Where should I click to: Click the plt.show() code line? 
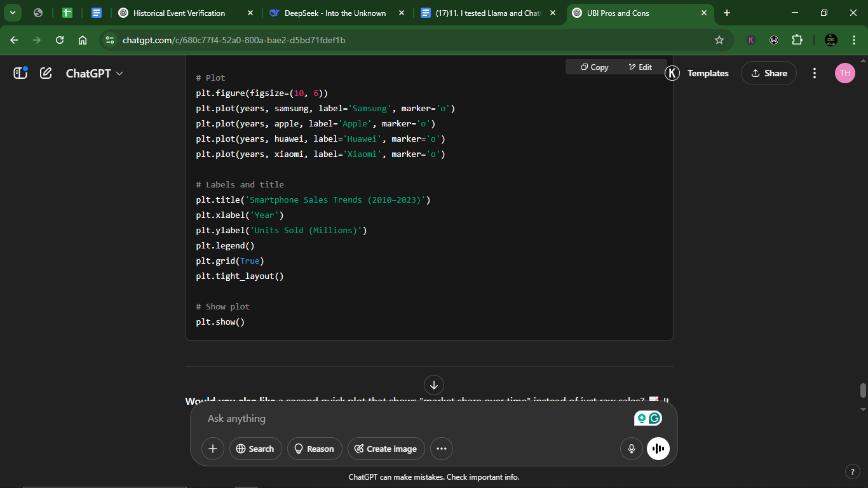[220, 322]
